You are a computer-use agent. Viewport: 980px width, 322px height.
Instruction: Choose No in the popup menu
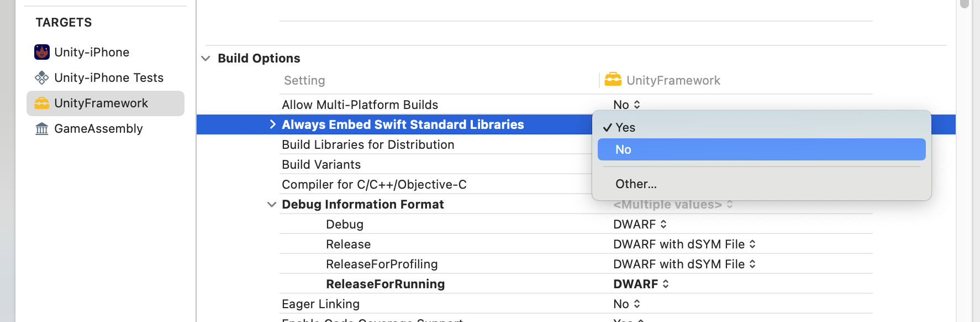point(762,149)
